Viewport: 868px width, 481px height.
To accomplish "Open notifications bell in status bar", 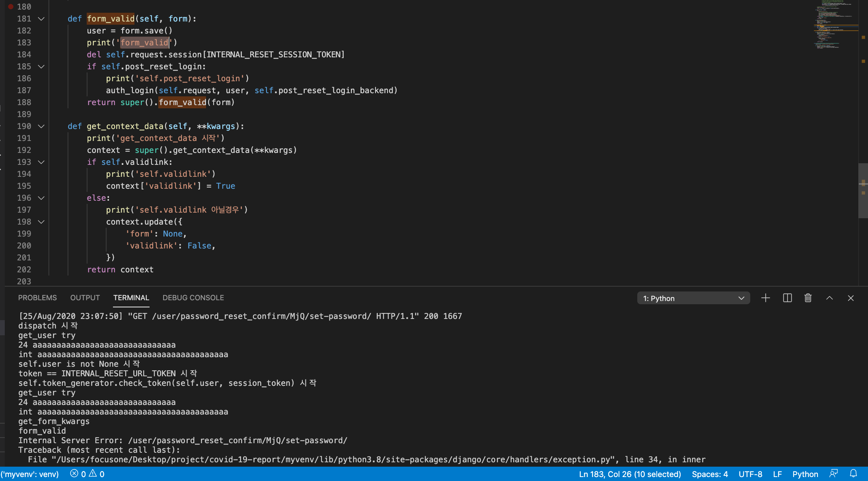I will [853, 474].
